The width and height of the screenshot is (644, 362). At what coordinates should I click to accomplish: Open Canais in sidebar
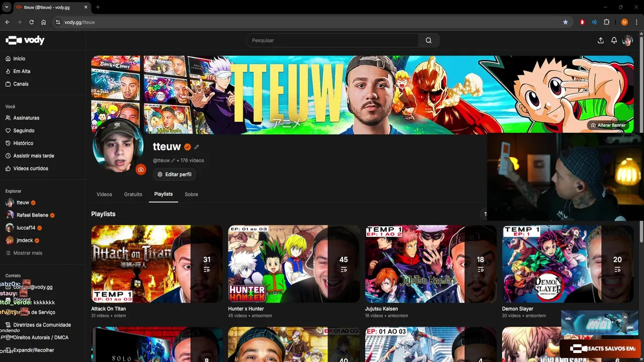(x=21, y=84)
